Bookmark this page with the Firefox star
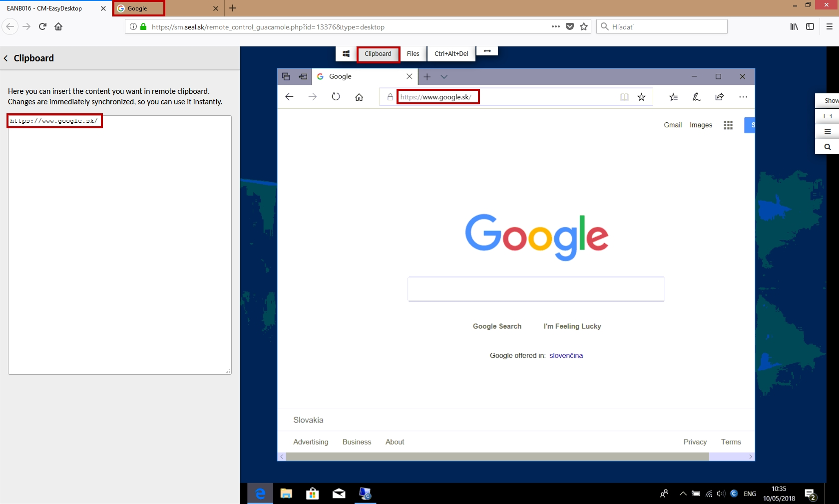839x504 pixels. pos(584,26)
